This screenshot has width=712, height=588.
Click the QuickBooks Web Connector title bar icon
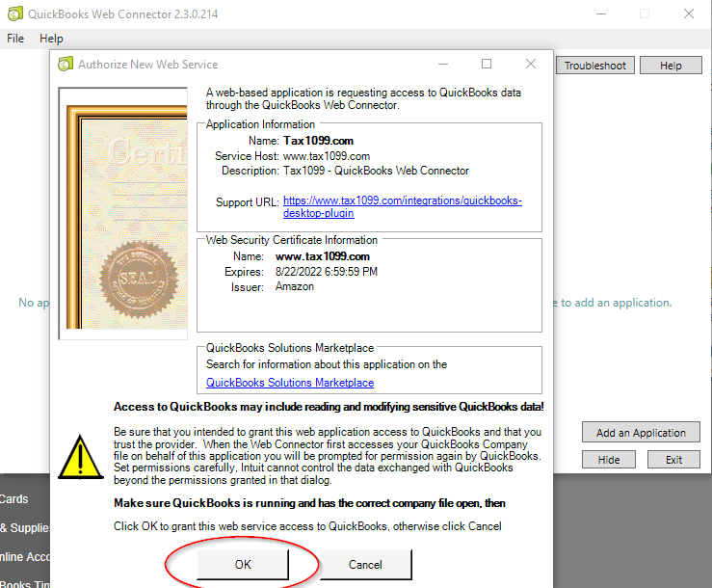tap(15, 14)
